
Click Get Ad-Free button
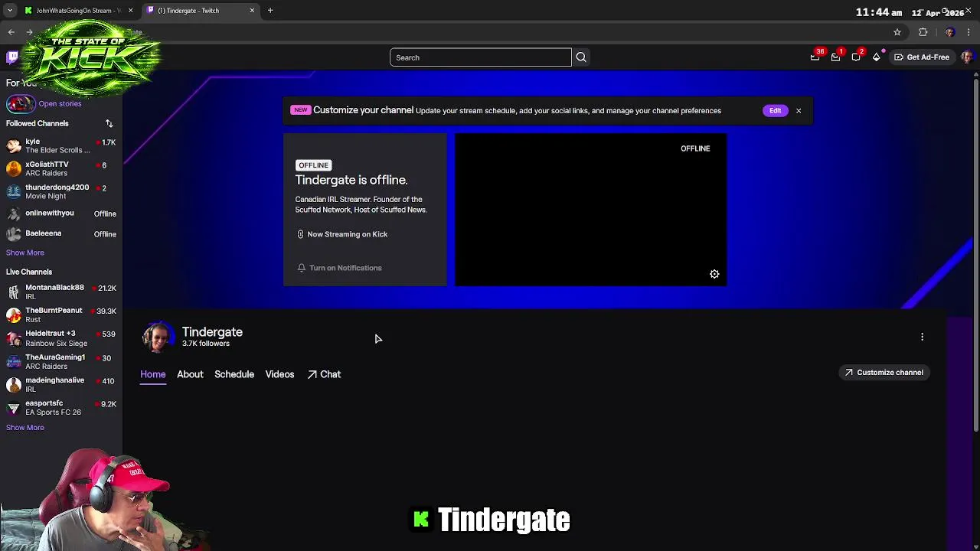click(921, 57)
